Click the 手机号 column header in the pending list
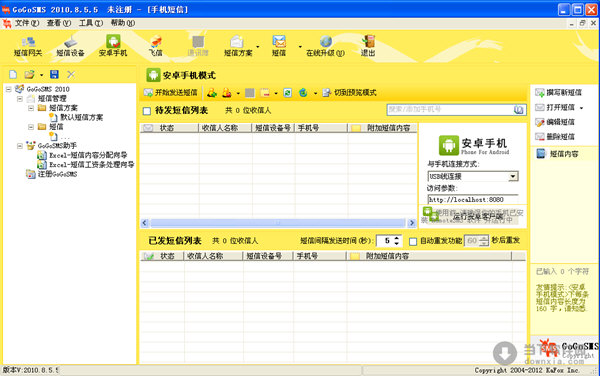 tap(321, 128)
